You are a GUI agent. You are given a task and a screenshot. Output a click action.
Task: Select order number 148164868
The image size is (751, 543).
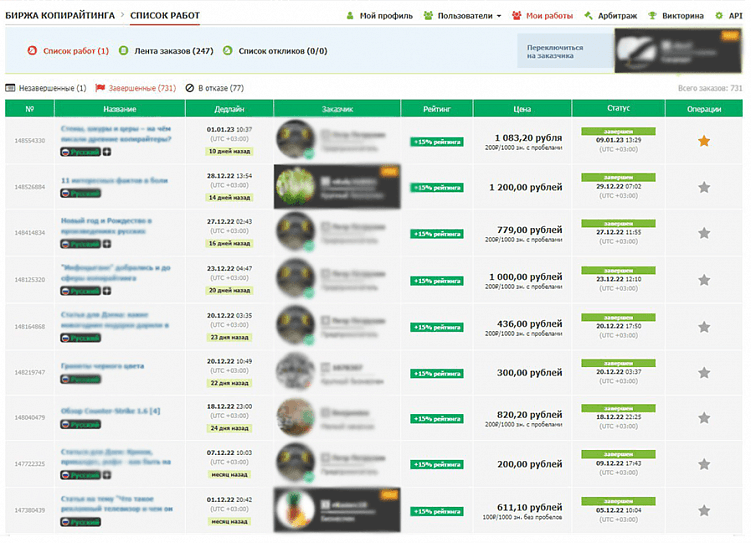[30, 327]
